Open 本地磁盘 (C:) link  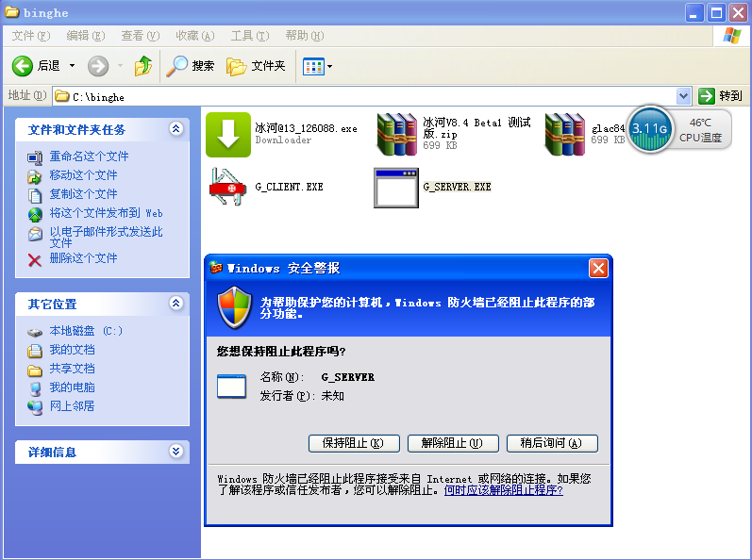click(x=86, y=331)
